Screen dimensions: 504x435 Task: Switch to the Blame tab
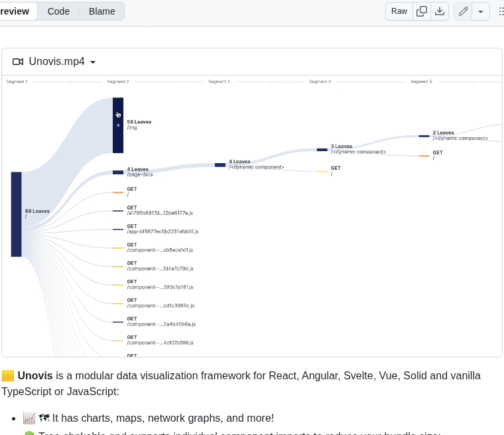coord(102,11)
